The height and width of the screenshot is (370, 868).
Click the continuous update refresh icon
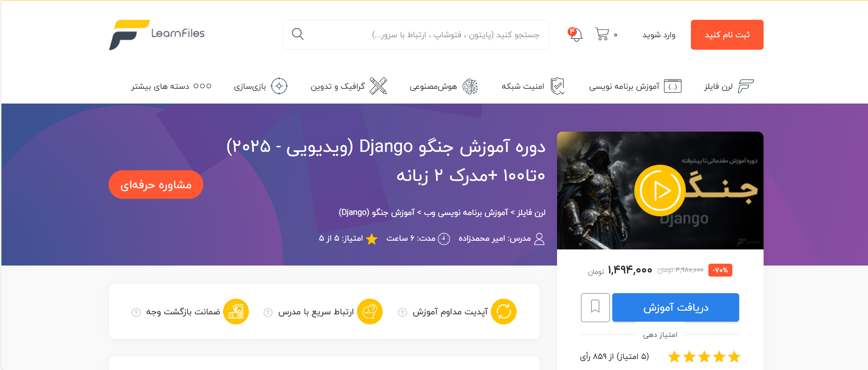click(504, 312)
